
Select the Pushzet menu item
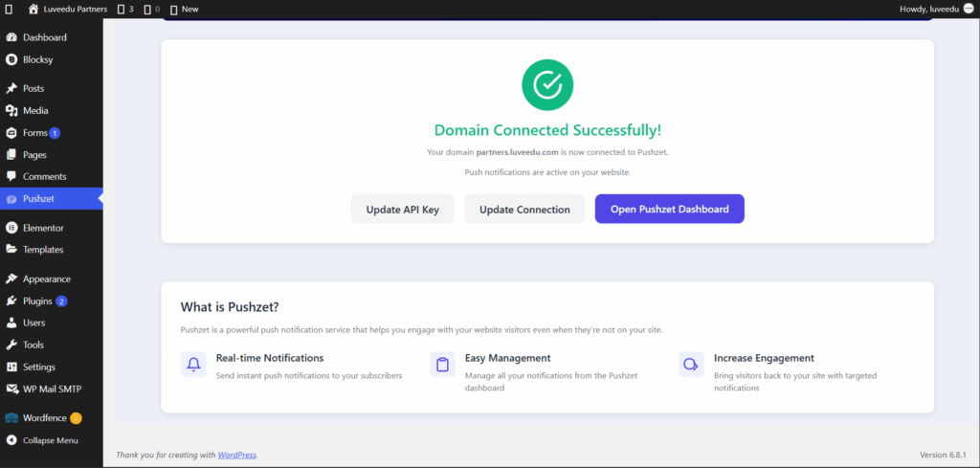tap(52, 199)
